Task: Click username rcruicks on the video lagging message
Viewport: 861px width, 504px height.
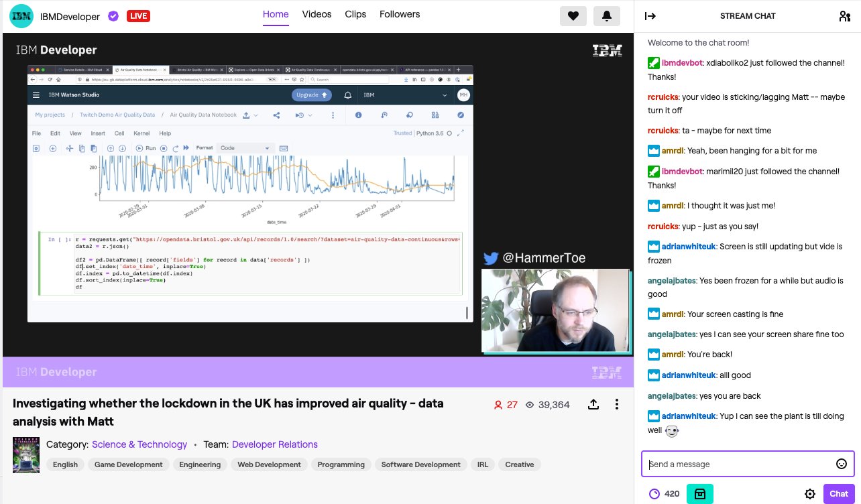Action: (x=663, y=97)
